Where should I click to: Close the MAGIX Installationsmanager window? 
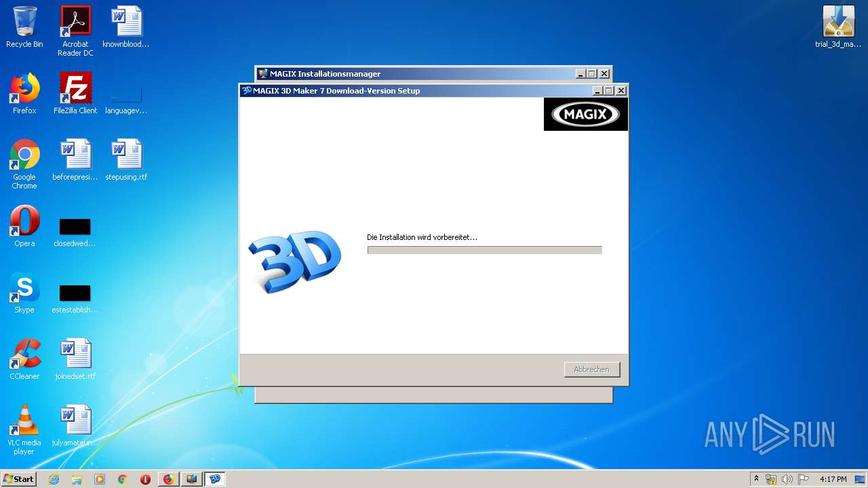(604, 74)
